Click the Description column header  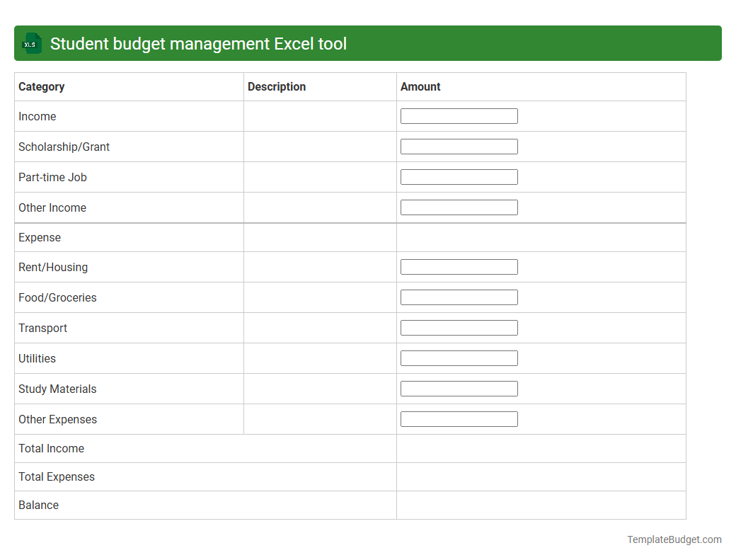(277, 86)
